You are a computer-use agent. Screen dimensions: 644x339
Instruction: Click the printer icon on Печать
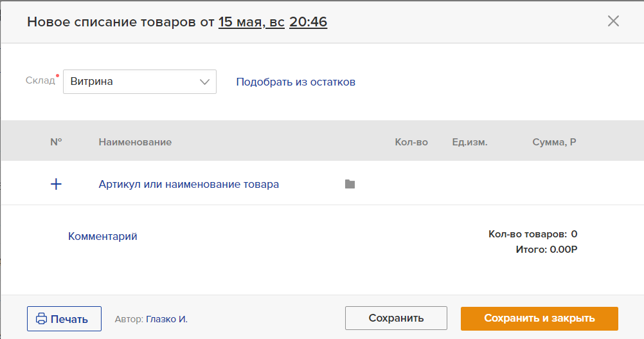(41, 319)
